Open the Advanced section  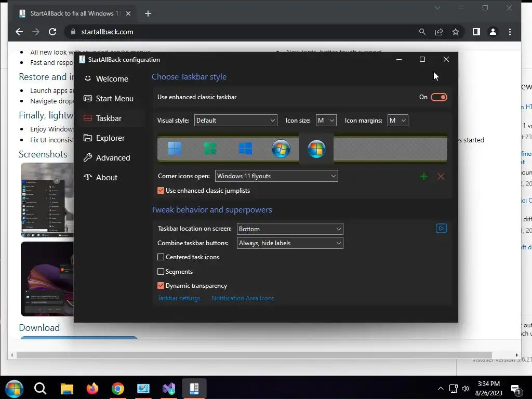[112, 157]
